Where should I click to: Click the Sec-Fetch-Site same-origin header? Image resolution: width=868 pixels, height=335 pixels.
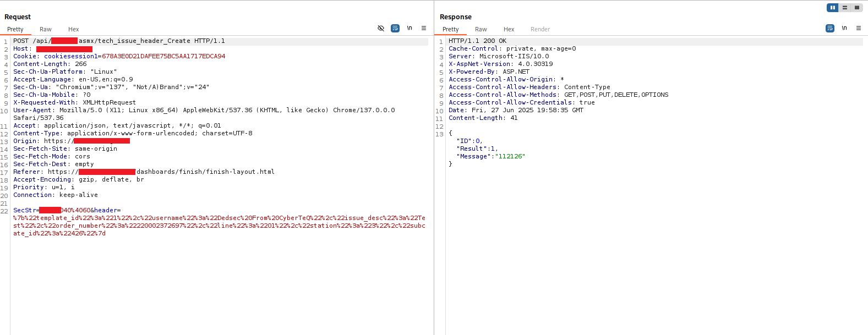click(65, 149)
